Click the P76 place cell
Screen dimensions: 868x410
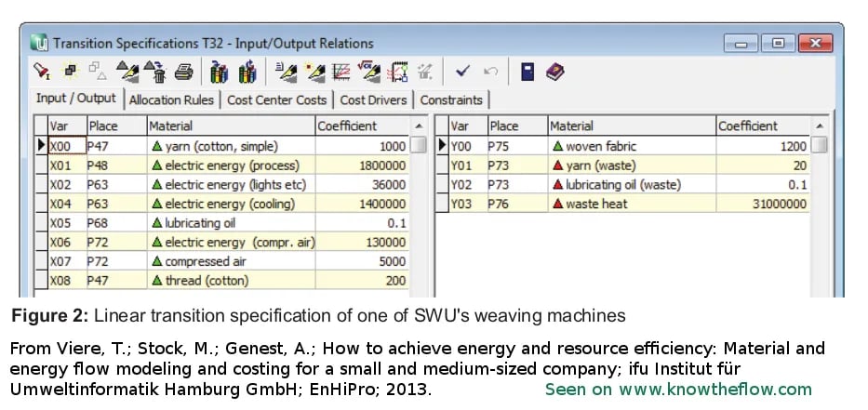point(517,204)
